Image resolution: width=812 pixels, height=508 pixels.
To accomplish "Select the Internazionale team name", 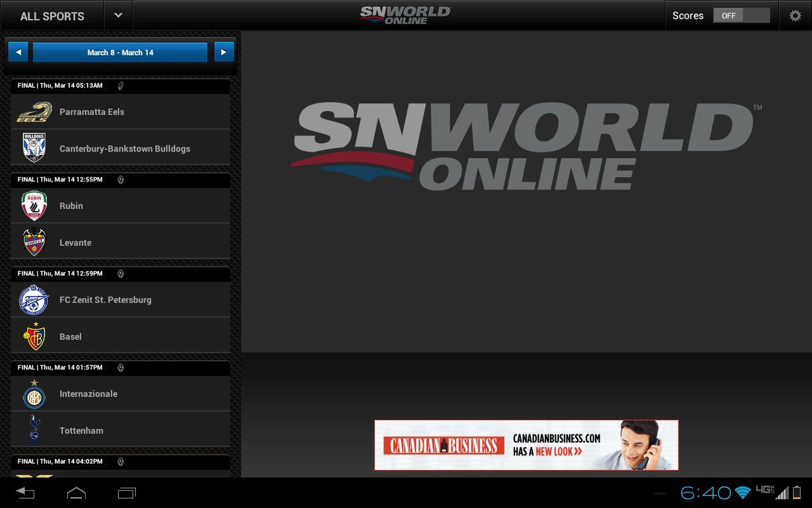I will click(x=88, y=394).
